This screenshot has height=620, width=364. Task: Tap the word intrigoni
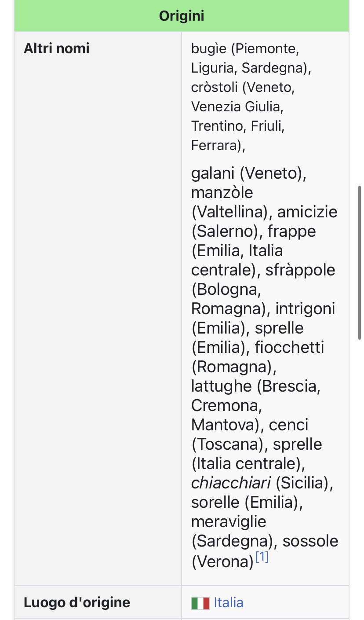(x=305, y=309)
